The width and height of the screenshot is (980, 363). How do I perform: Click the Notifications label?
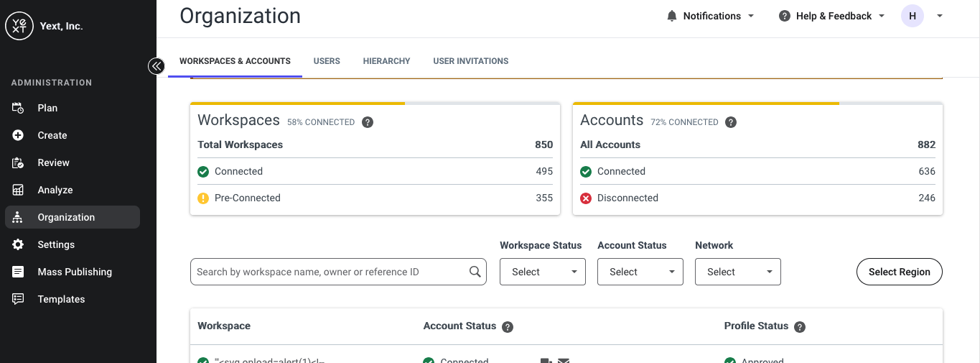coord(711,16)
